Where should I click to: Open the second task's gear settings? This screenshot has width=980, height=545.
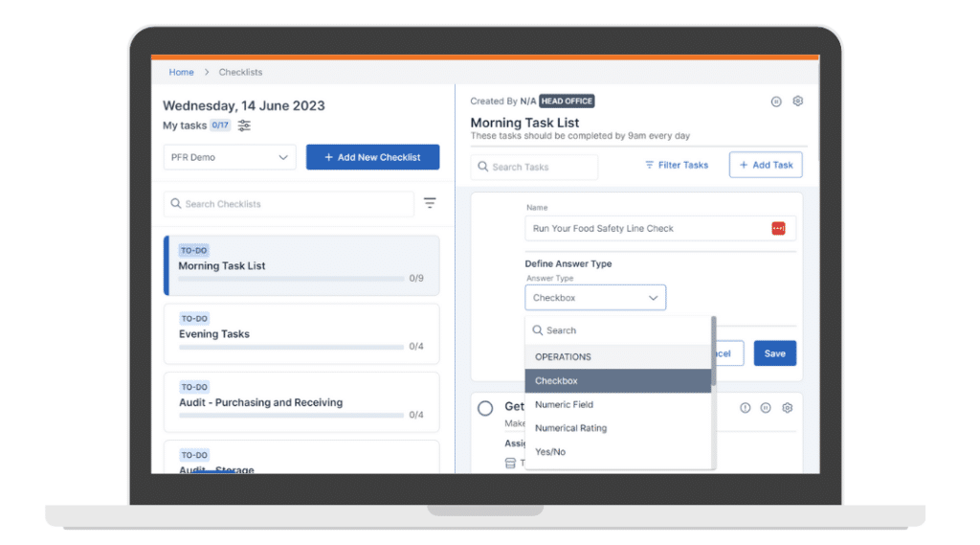click(788, 408)
